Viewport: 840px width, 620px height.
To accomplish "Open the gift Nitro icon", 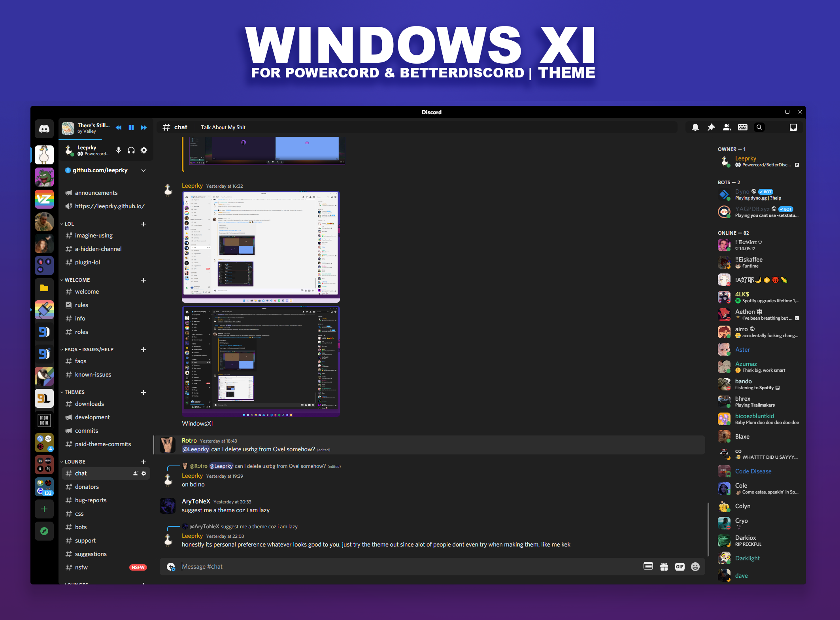I will (x=664, y=567).
